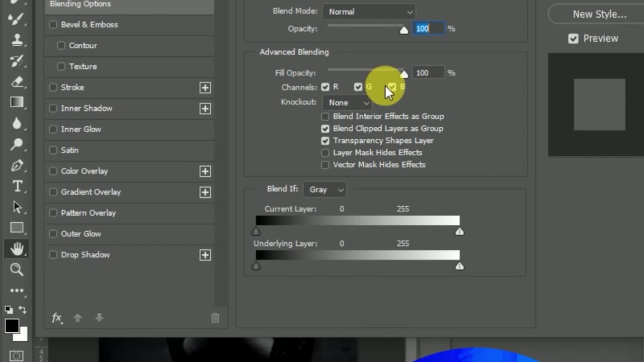The width and height of the screenshot is (644, 362).
Task: Click the style preview thumbnail
Action: [599, 105]
